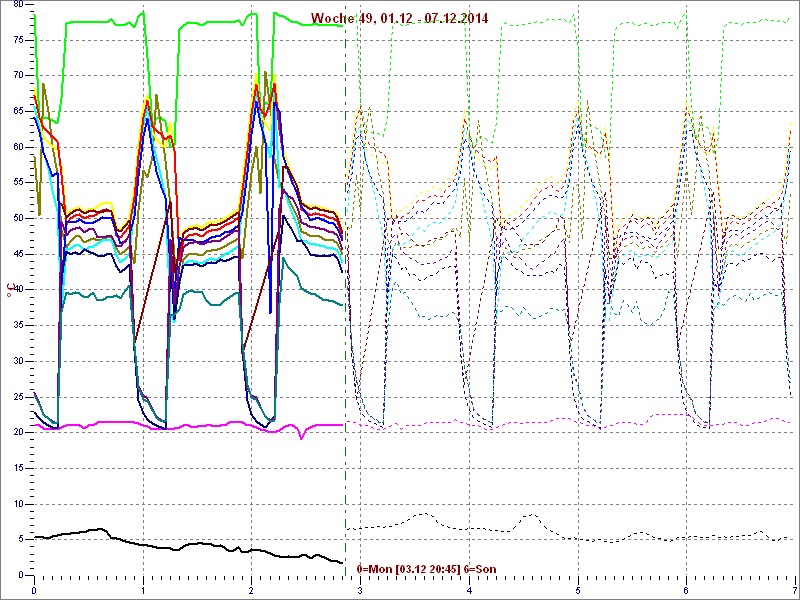Select the 30 label on the temperature axis
This screenshot has width=800, height=600.
[18, 361]
